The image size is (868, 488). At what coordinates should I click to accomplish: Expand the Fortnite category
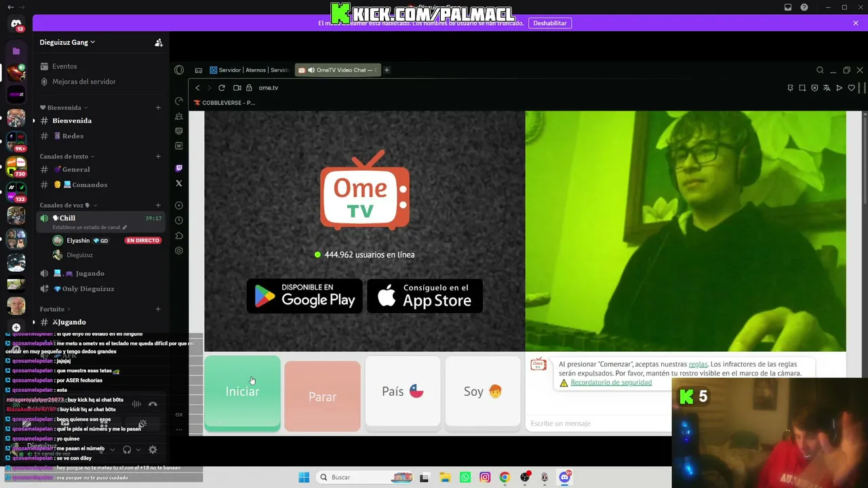(x=55, y=309)
